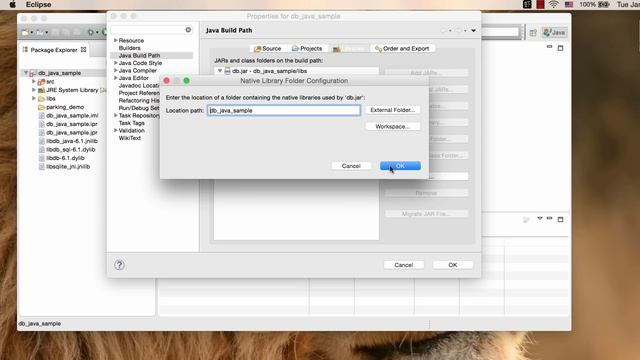This screenshot has width=640, height=360.
Task: Maximize the bottom Eclipse panel
Action: point(560,219)
